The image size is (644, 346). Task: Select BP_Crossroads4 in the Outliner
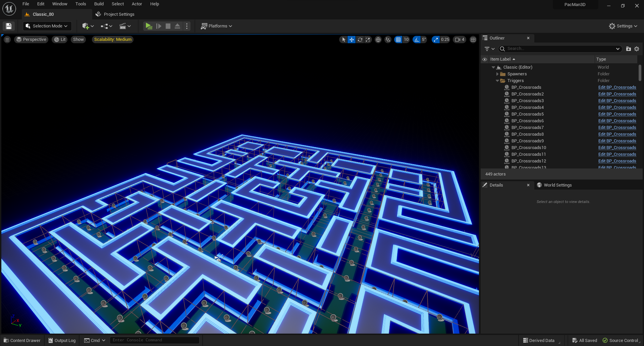tap(527, 108)
